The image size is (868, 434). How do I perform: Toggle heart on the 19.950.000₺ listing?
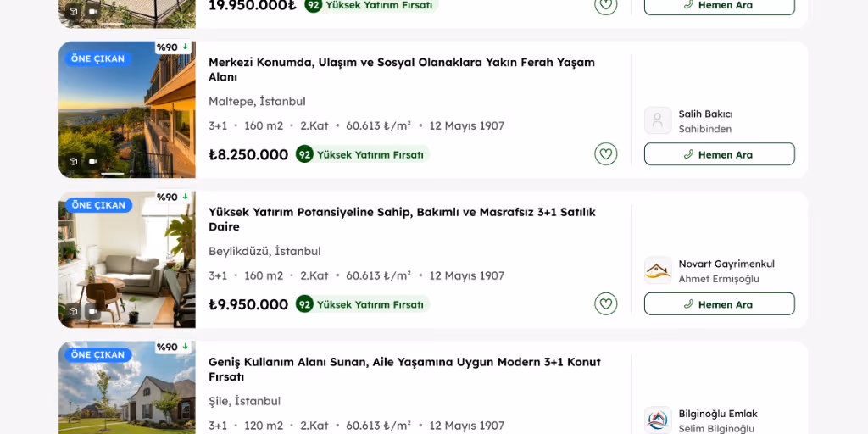[x=605, y=6]
